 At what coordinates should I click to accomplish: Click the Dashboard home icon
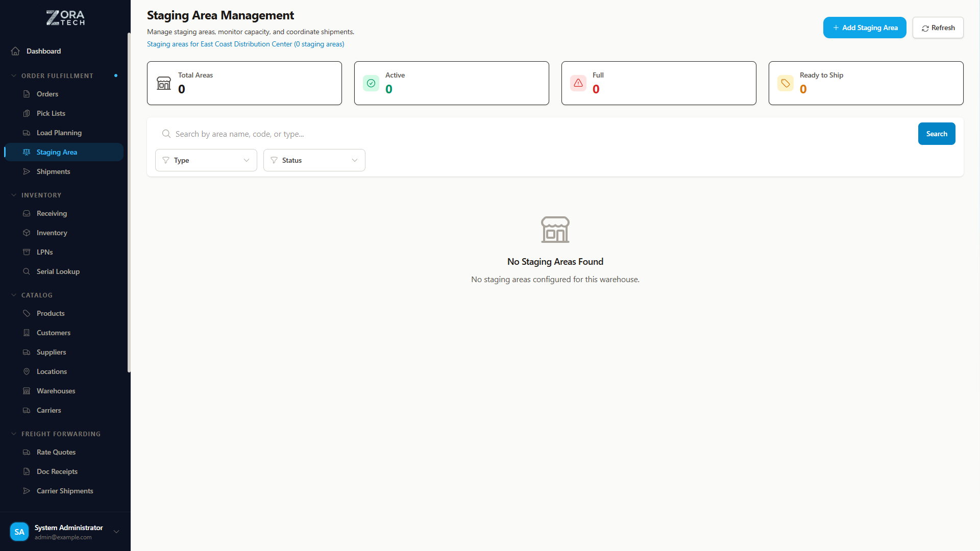click(15, 51)
